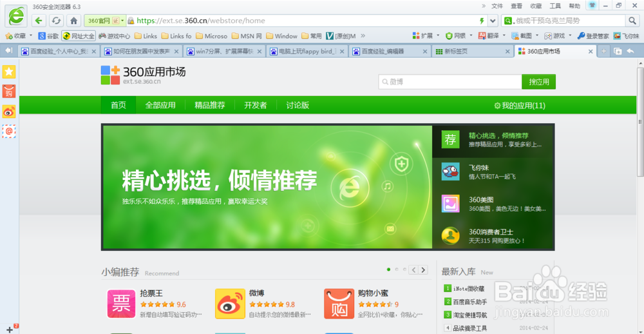Screen dimensions: 644x334
Task: Click the 360消费者卫士 icon in banner
Action: click(x=450, y=236)
